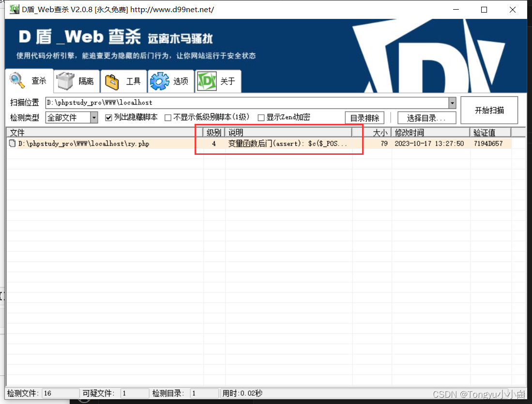Image resolution: width=532 pixels, height=404 pixels.
Task: Click the 选择目录... button
Action: pos(426,118)
